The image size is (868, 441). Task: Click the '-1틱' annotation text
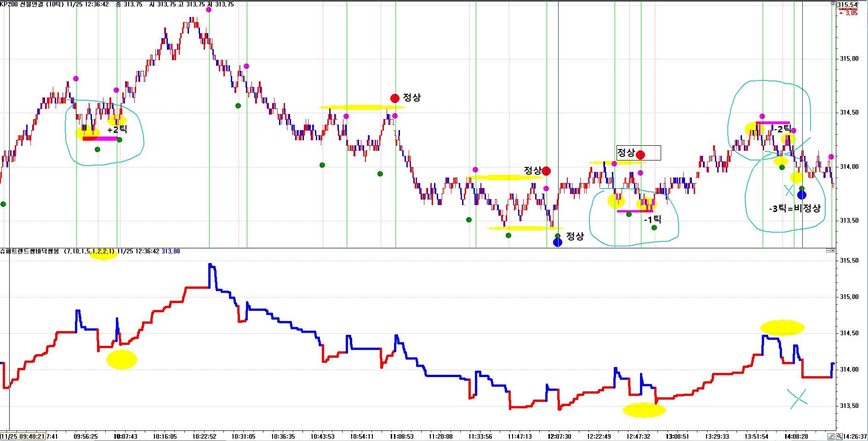coord(652,220)
